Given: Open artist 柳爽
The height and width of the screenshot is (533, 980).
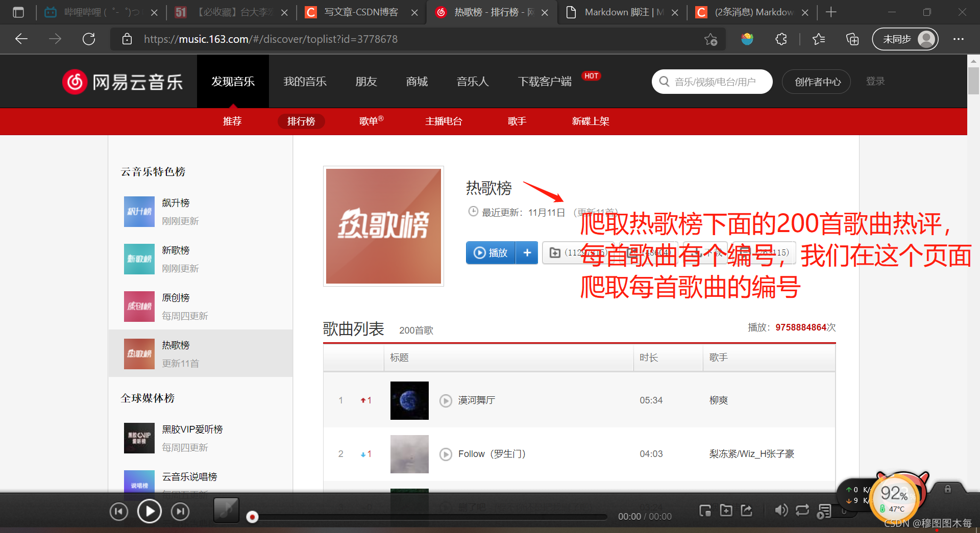Looking at the screenshot, I should 719,400.
